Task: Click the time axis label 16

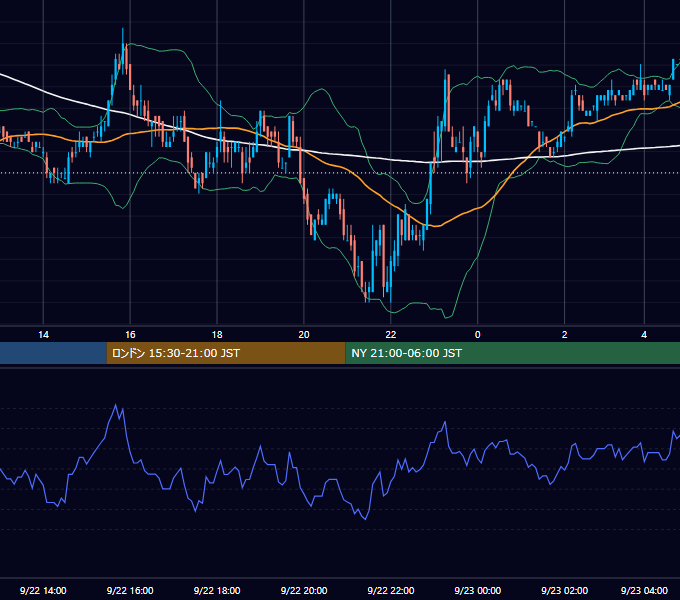Action: (x=130, y=335)
